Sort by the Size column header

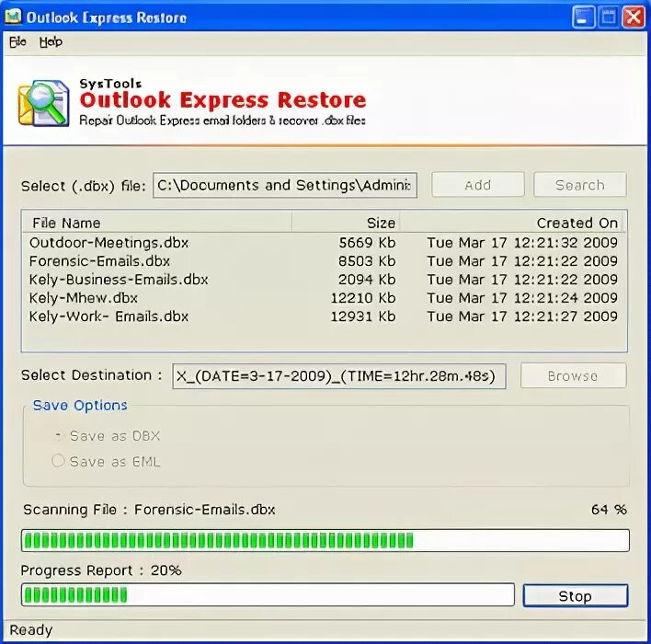tap(347, 223)
